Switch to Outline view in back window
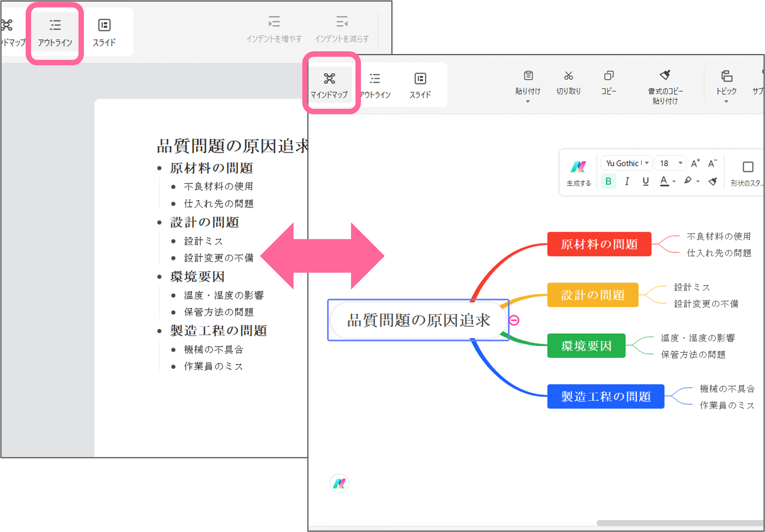 tap(55, 33)
